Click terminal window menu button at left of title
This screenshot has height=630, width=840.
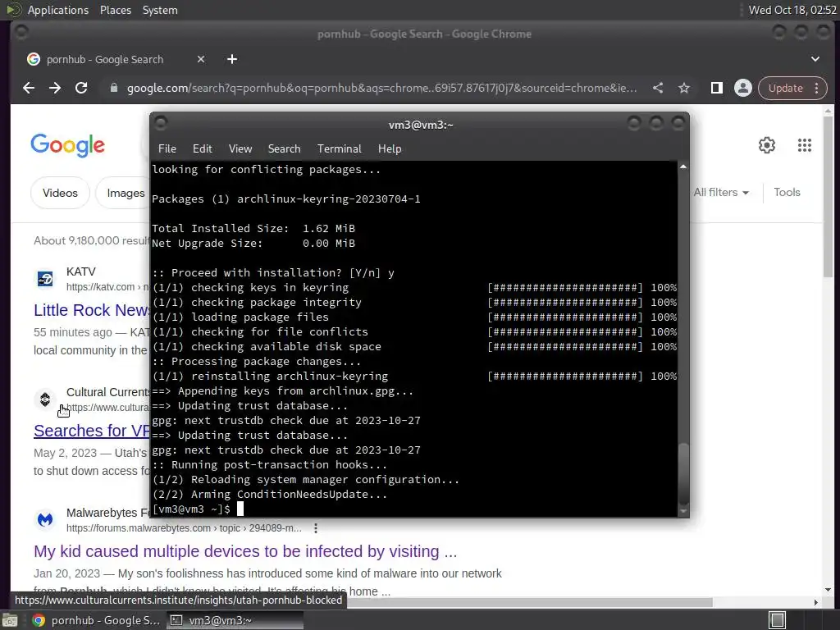pyautogui.click(x=161, y=124)
